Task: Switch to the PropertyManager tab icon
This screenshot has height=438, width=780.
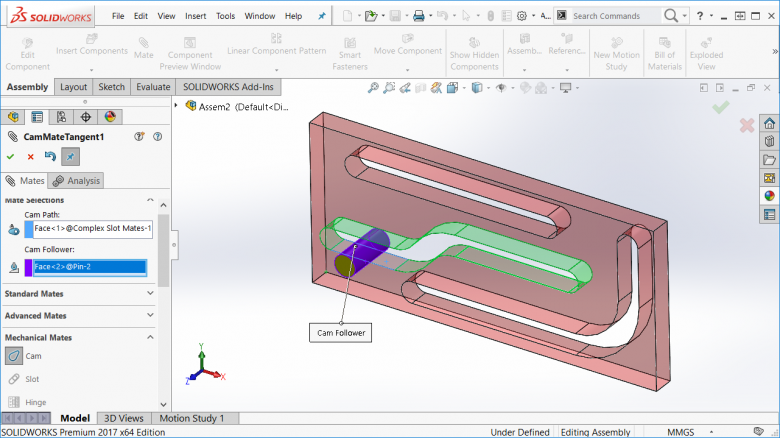Action: [37, 117]
